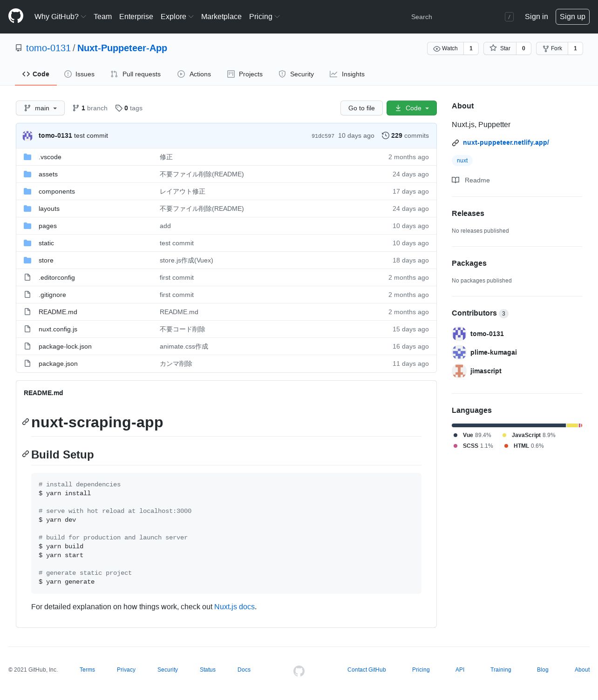This screenshot has width=598, height=700.
Task: Open the Security tab
Action: (x=296, y=74)
